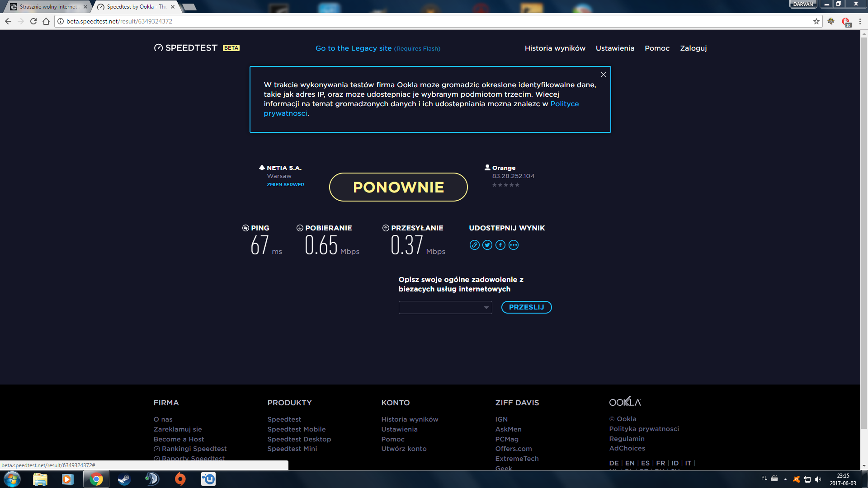The width and height of the screenshot is (868, 488).
Task: Open Regulamin footer link
Action: point(627,439)
